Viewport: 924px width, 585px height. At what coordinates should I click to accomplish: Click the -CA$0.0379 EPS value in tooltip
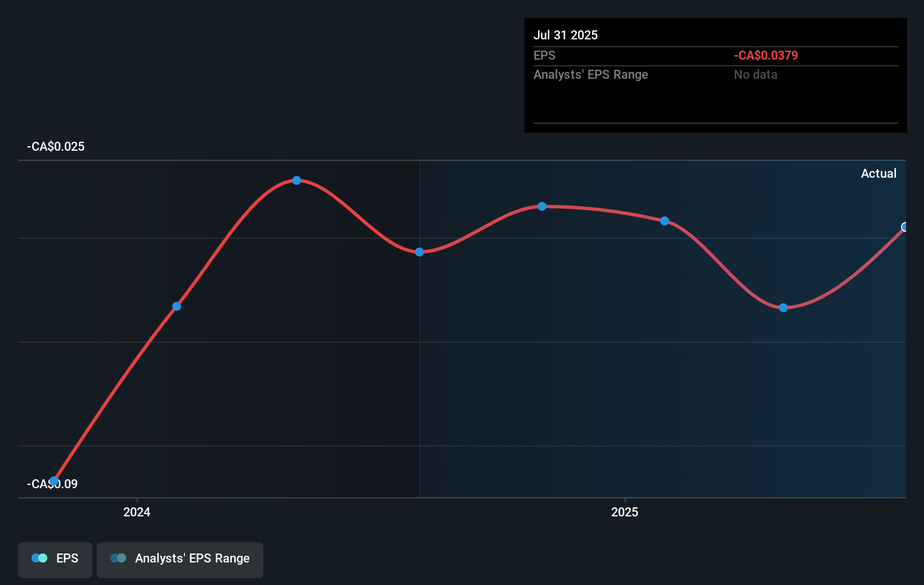pyautogui.click(x=766, y=55)
